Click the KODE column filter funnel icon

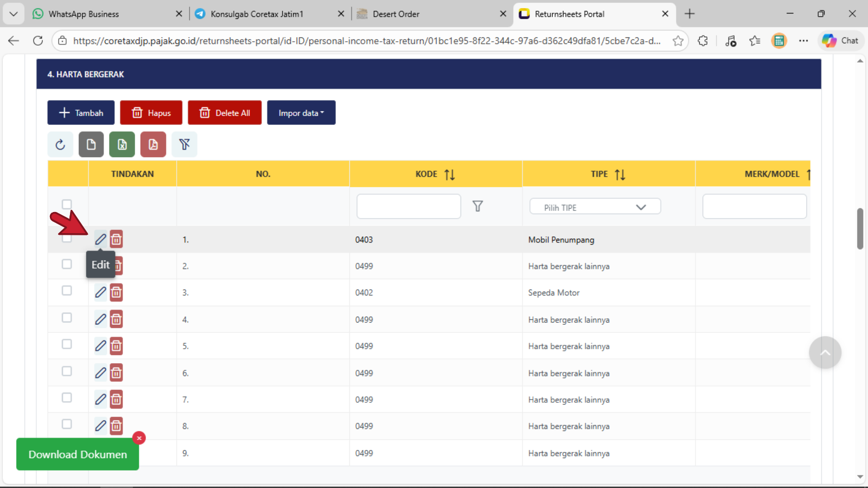477,206
